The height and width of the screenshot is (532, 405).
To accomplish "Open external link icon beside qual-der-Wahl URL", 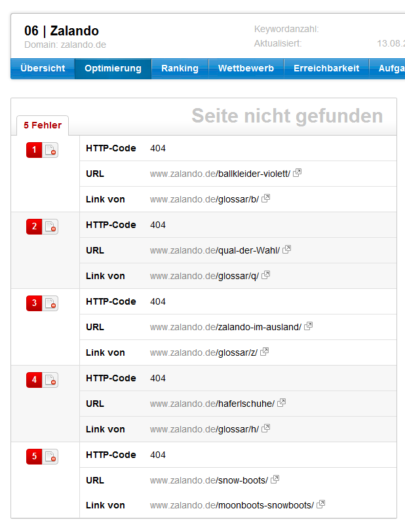I will pyautogui.click(x=286, y=250).
